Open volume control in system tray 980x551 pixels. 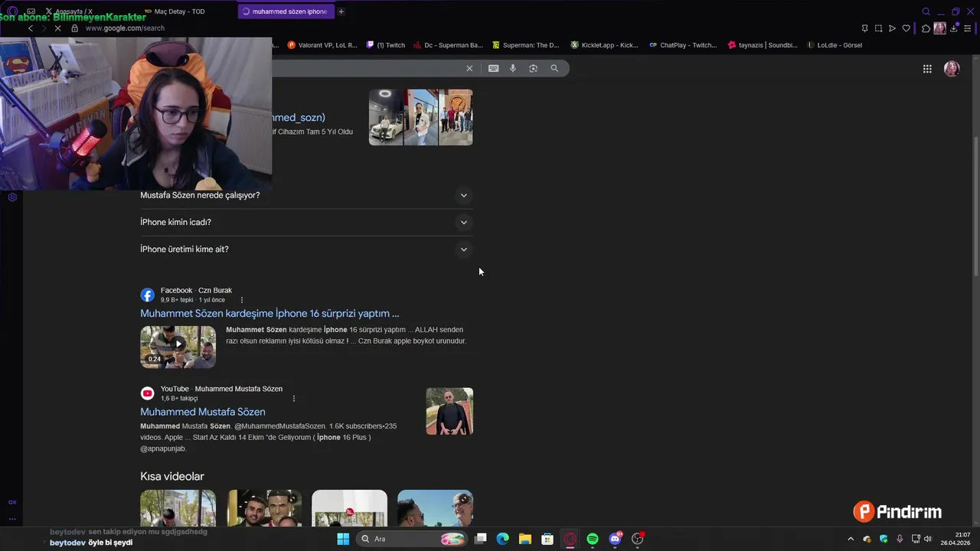coord(928,539)
